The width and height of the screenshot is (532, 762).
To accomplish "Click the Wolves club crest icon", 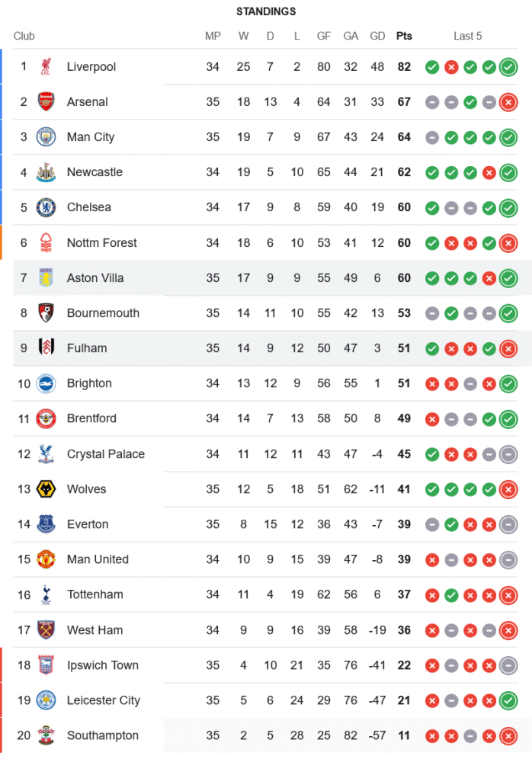I will click(x=46, y=488).
